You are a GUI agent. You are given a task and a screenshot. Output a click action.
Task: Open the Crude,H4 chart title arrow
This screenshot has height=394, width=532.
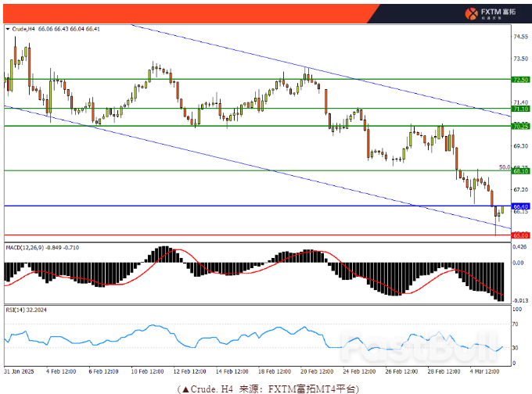(8, 30)
